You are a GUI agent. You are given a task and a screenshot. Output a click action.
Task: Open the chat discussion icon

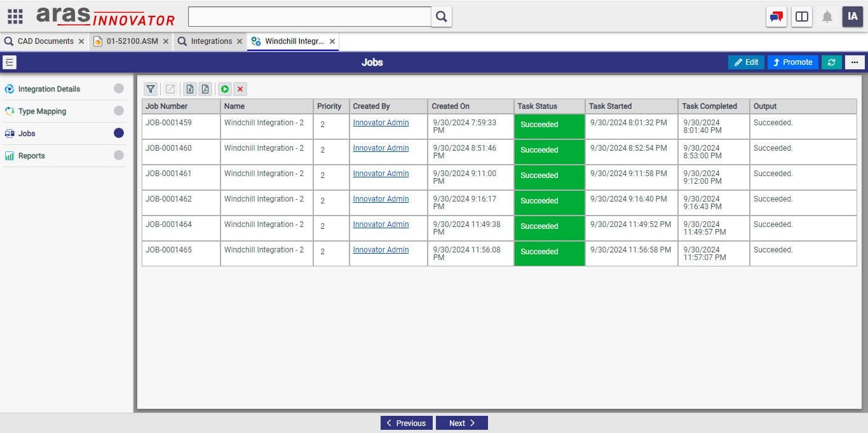(x=776, y=17)
